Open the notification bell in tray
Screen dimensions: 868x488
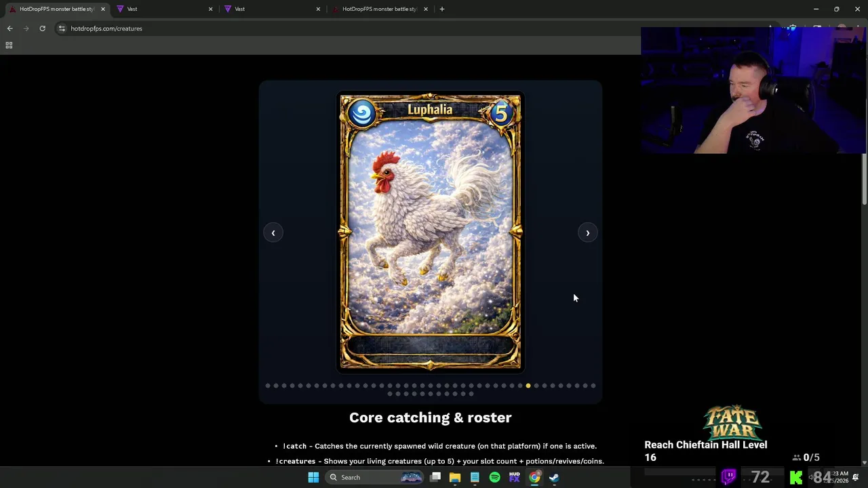pyautogui.click(x=856, y=477)
